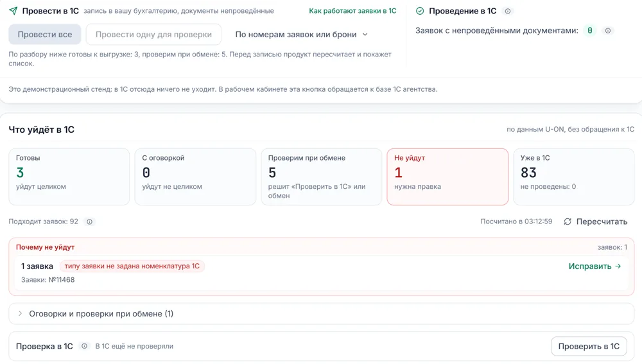Expand Оговорки и проверки при обмене section
This screenshot has width=642, height=364.
tap(322, 314)
